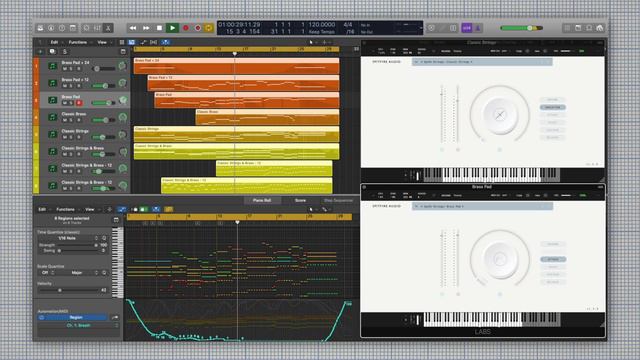Toggle the yellow Cycle button
The image size is (640, 360).
coord(209,28)
